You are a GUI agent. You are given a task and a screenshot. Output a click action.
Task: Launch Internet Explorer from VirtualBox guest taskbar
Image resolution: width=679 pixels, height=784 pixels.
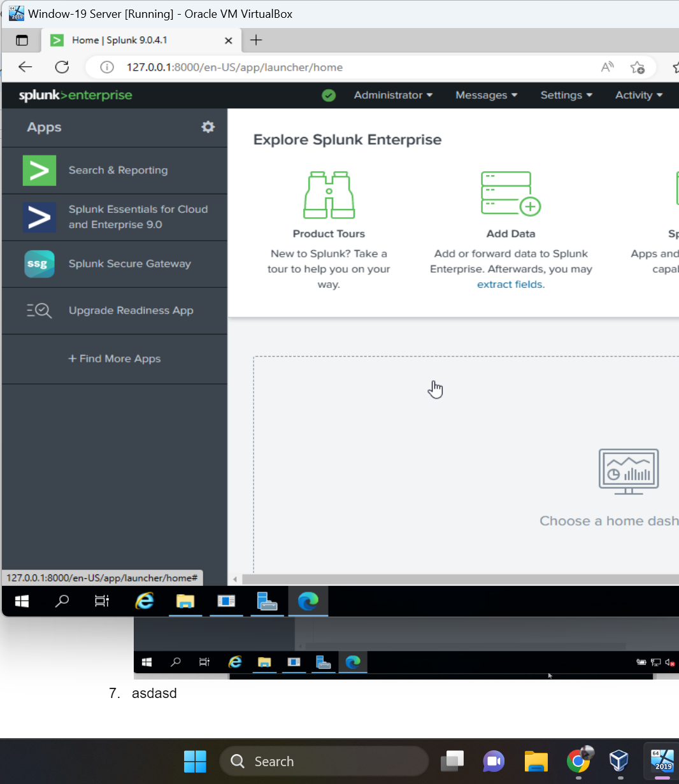coord(145,601)
